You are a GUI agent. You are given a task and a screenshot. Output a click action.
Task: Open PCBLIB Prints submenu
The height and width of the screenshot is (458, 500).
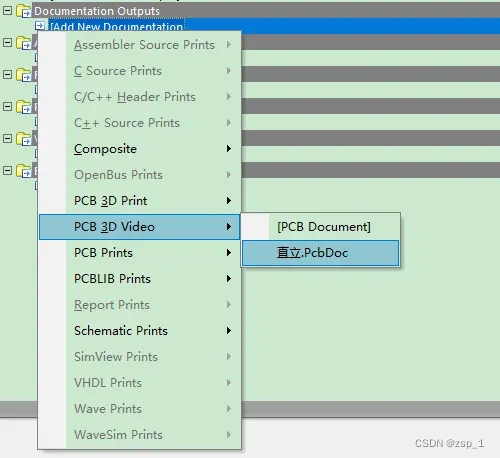[140, 279]
